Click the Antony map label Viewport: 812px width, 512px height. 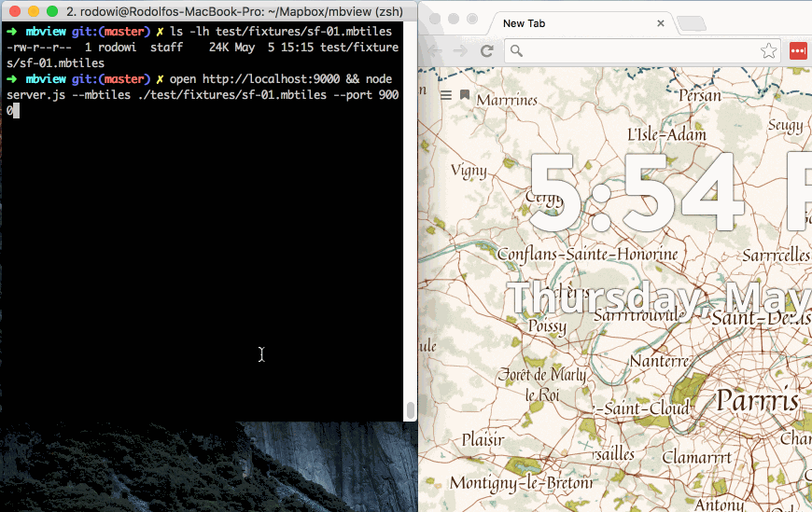click(x=719, y=504)
